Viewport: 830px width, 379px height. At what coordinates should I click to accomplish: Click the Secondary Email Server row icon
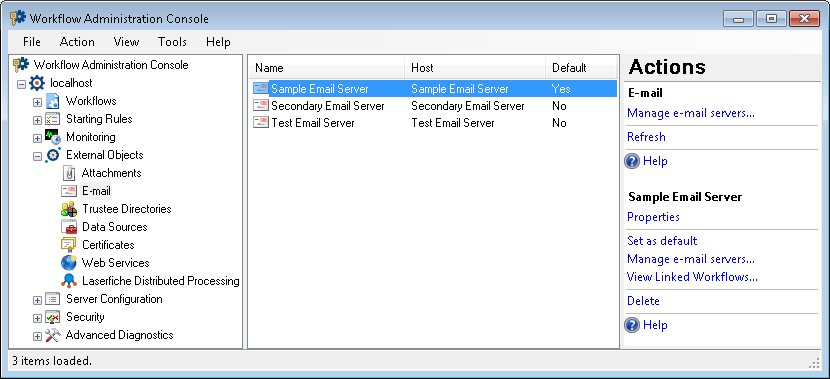point(261,106)
